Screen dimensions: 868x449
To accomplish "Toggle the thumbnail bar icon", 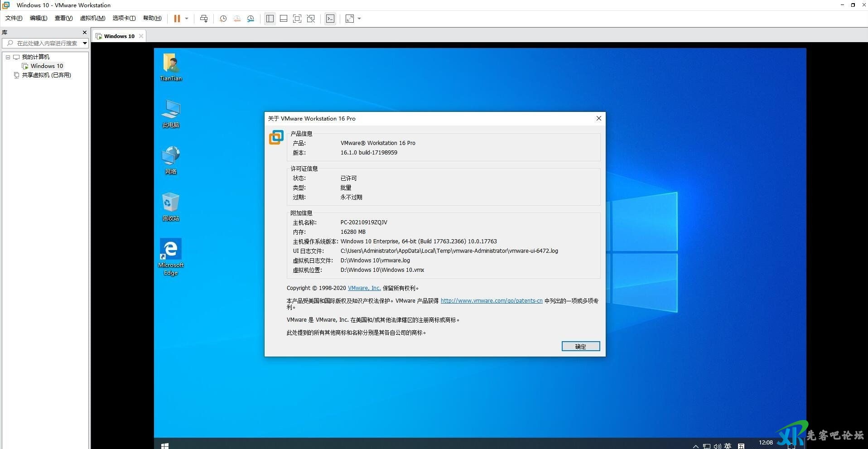I will point(284,19).
